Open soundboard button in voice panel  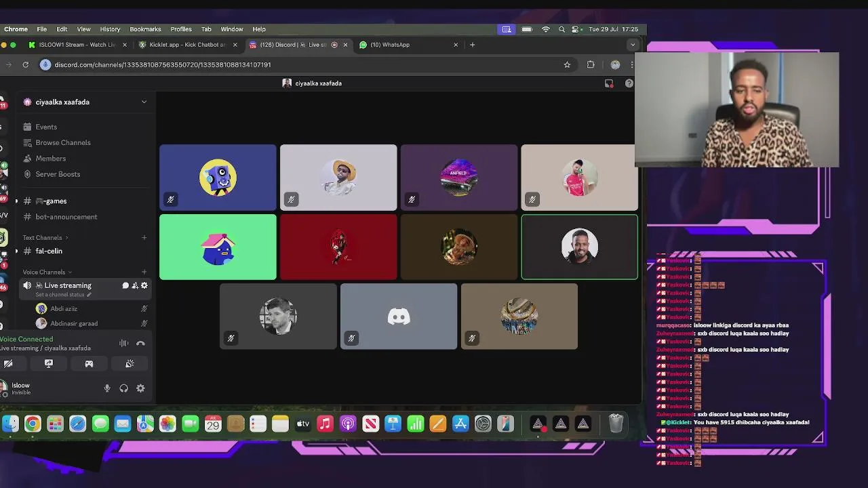click(130, 364)
